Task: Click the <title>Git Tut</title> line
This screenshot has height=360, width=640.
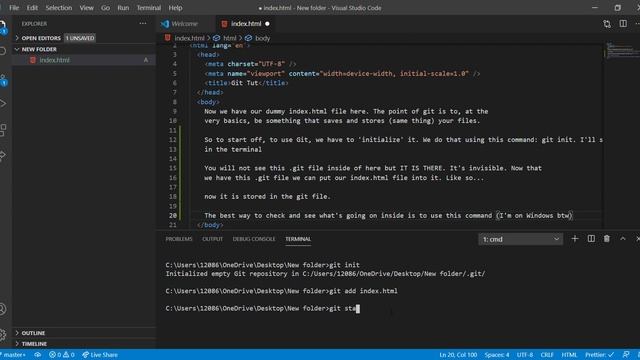Action: coord(246,83)
